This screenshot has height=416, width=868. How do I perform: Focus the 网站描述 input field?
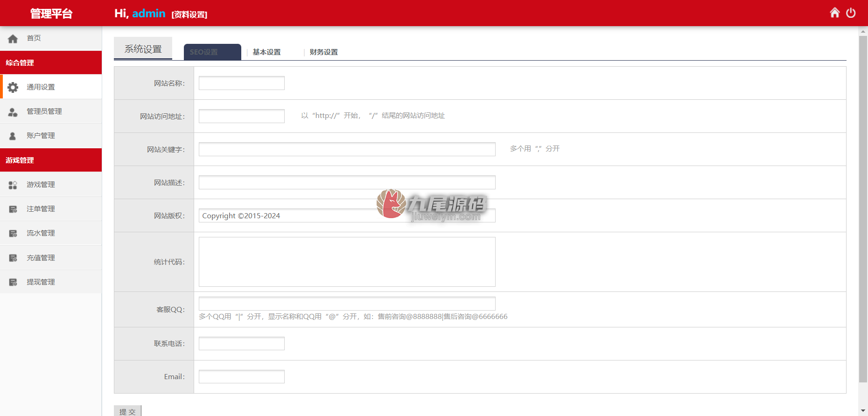pos(347,182)
